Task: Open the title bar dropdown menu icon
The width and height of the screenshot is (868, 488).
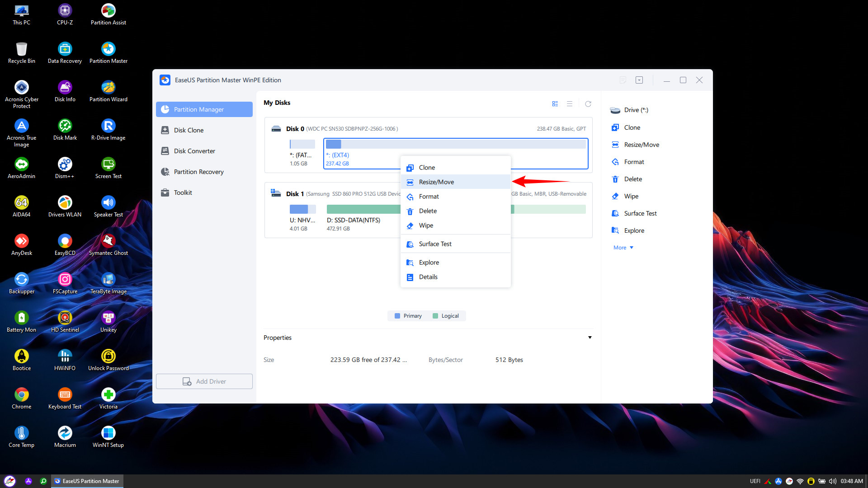Action: point(639,80)
